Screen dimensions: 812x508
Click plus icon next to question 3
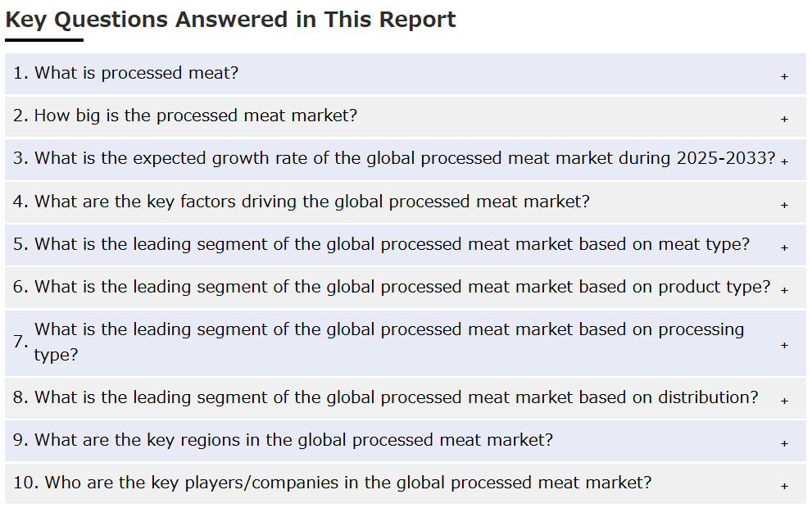coord(784,162)
